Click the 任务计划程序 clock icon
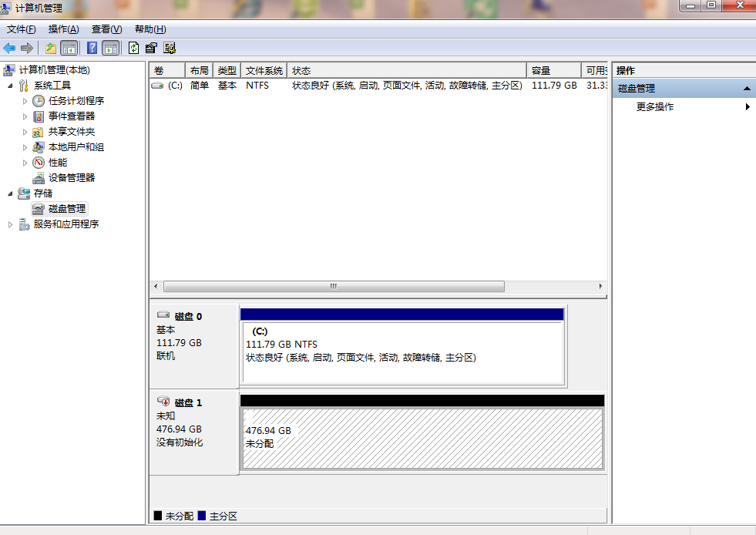This screenshot has width=756, height=535. coord(39,101)
